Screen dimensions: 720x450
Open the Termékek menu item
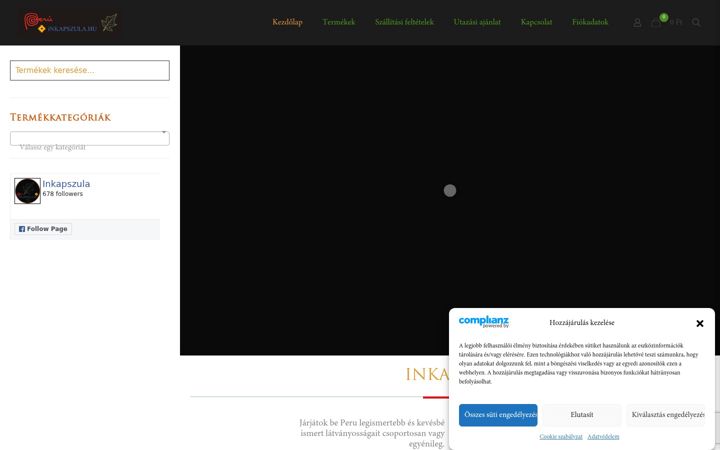339,22
